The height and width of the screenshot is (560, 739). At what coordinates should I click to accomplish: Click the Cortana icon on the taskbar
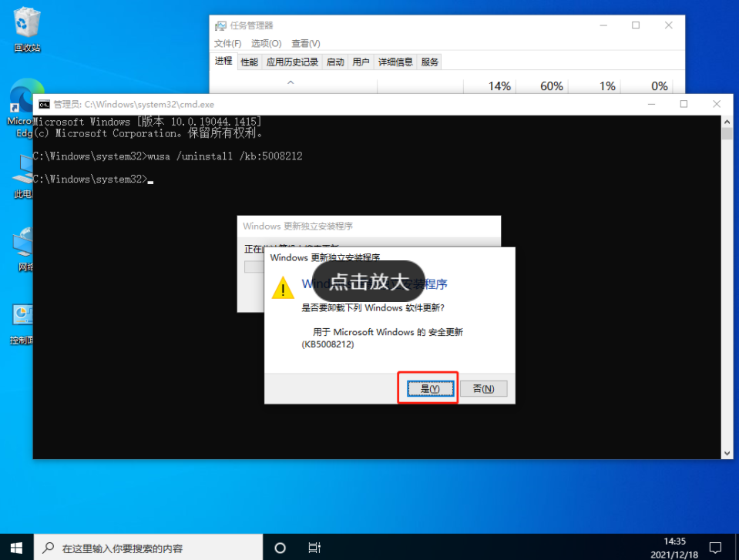point(278,548)
